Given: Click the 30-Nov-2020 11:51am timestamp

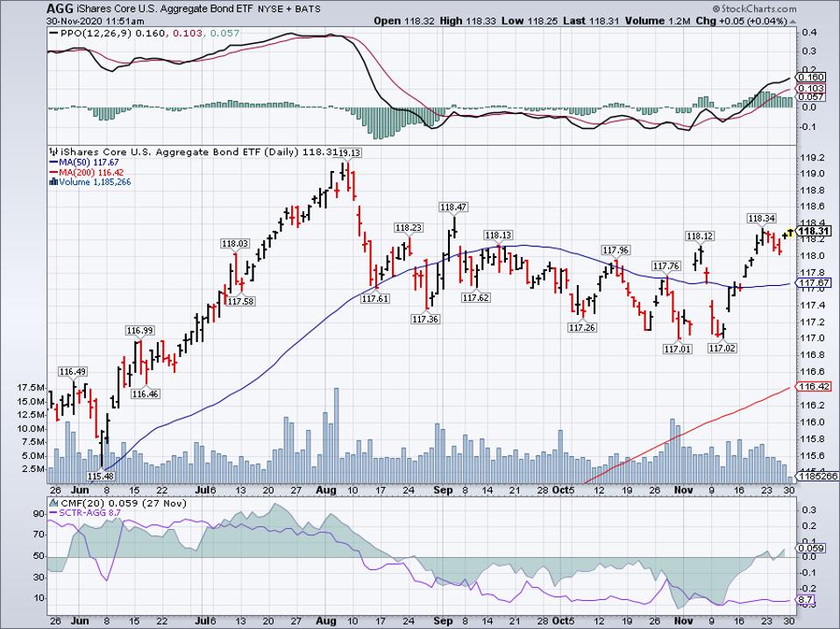Looking at the screenshot, I should pos(96,21).
